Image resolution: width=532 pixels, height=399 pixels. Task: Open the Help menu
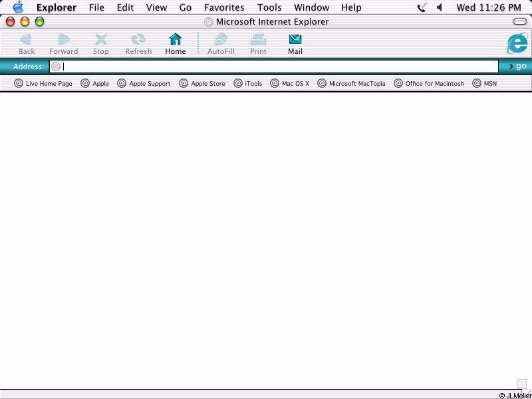click(x=351, y=7)
